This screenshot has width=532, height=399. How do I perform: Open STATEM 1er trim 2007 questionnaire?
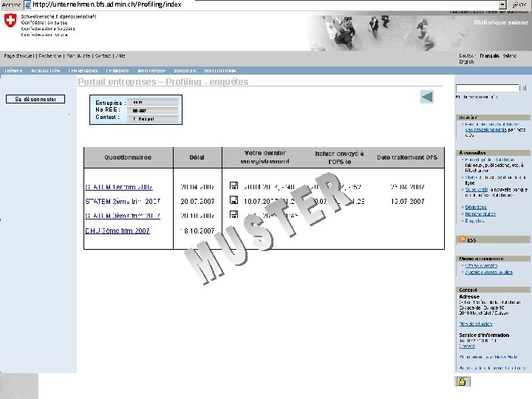(119, 187)
